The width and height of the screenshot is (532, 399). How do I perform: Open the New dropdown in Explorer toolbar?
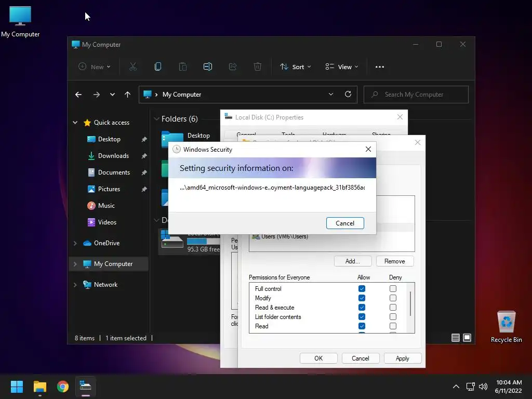[95, 67]
